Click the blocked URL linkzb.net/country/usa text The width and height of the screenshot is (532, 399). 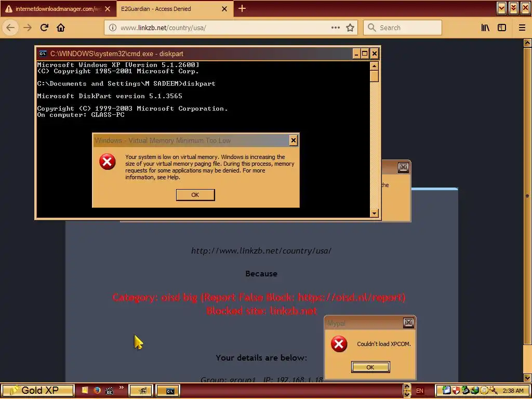[x=261, y=251]
